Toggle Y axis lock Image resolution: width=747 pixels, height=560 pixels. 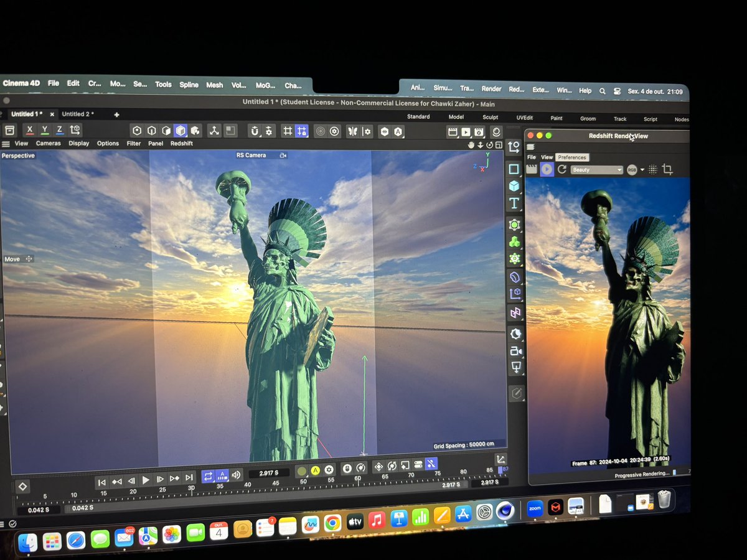[45, 130]
